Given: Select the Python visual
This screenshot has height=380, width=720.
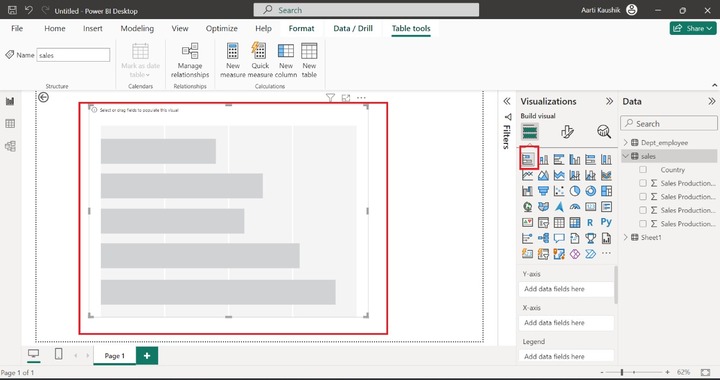Looking at the screenshot, I should 606,223.
